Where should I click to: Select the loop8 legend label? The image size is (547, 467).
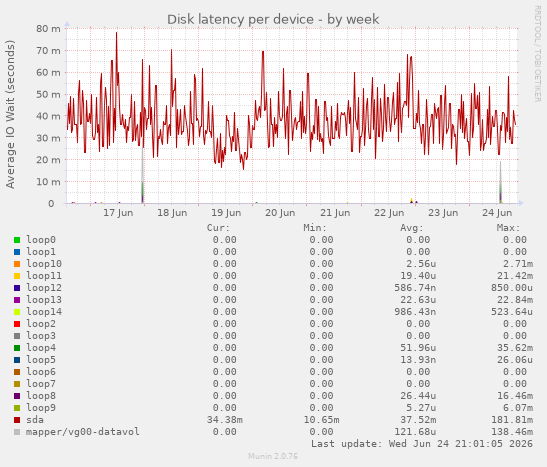tap(41, 396)
